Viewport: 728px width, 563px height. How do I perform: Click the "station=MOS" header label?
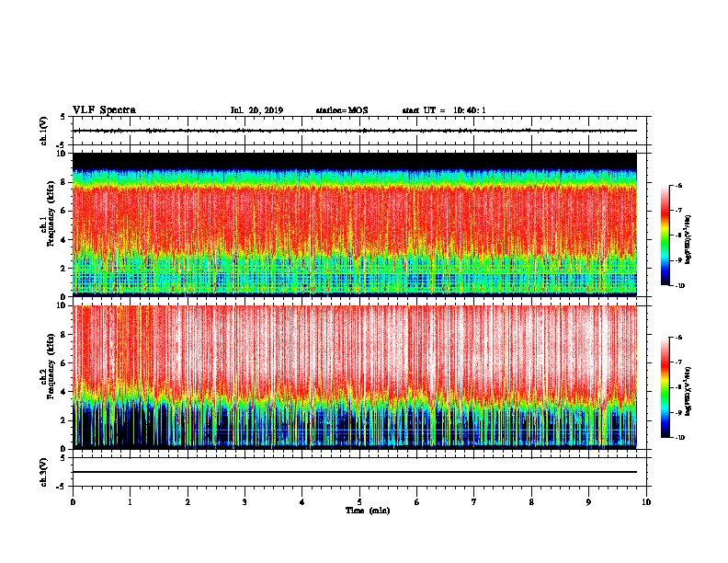click(342, 110)
